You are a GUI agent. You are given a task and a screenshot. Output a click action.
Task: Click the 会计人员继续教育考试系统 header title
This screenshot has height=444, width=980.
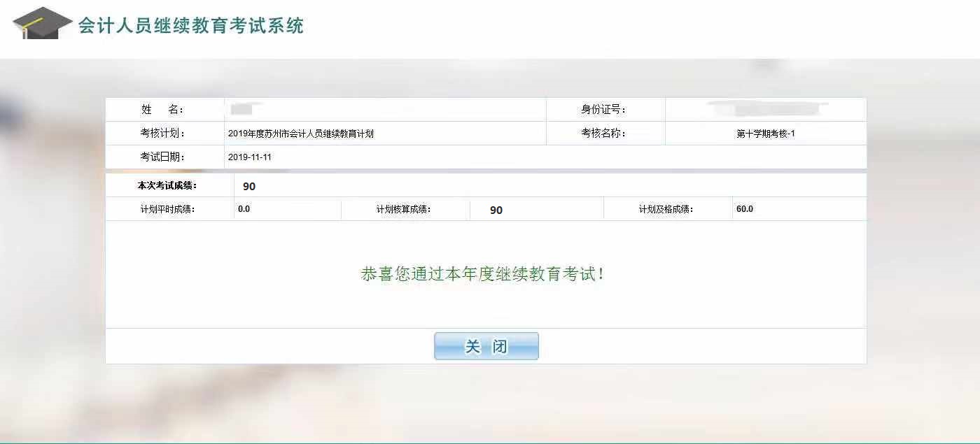click(190, 26)
